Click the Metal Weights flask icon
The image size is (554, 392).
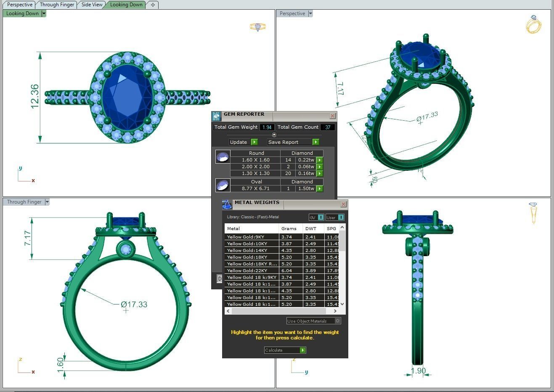click(227, 204)
